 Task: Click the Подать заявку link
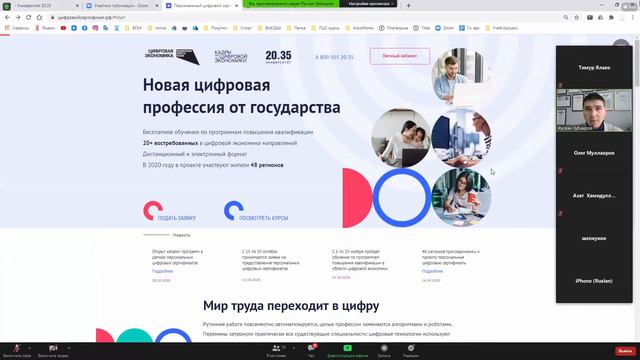coord(169,211)
